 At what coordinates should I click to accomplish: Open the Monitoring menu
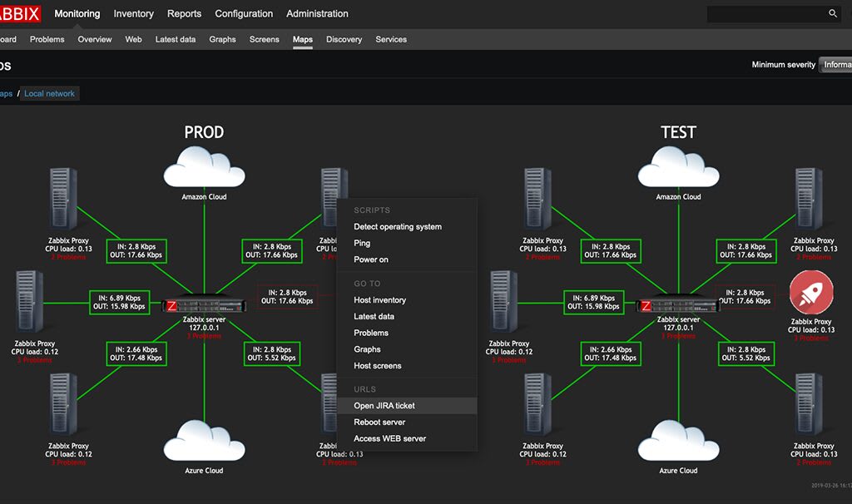[x=77, y=13]
